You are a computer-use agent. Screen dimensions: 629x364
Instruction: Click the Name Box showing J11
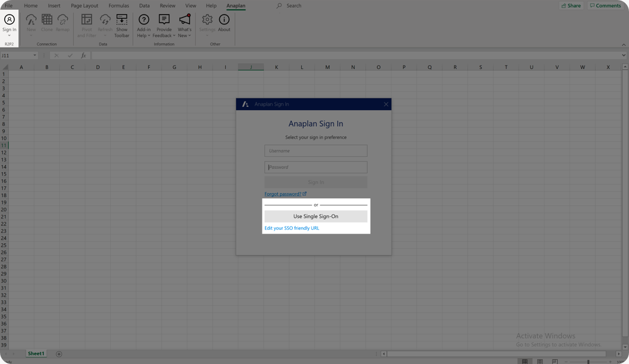tap(16, 55)
